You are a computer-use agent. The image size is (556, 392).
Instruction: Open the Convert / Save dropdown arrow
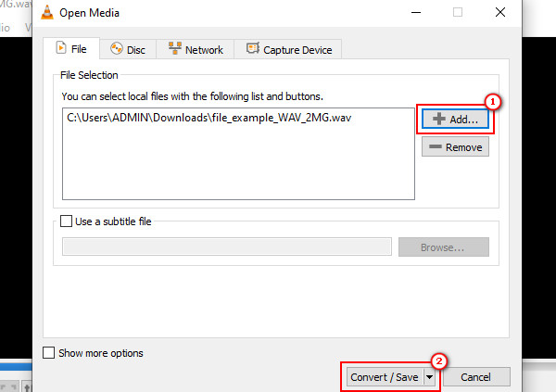[430, 377]
